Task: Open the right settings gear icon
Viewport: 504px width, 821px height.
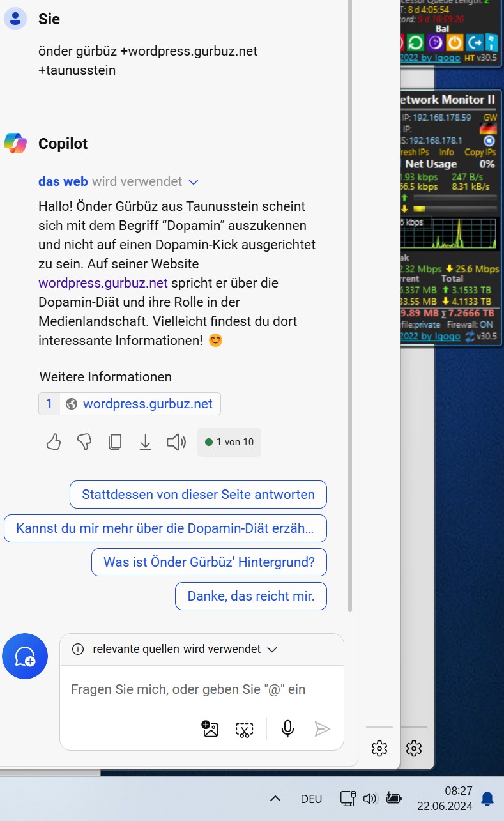Action: tap(414, 748)
